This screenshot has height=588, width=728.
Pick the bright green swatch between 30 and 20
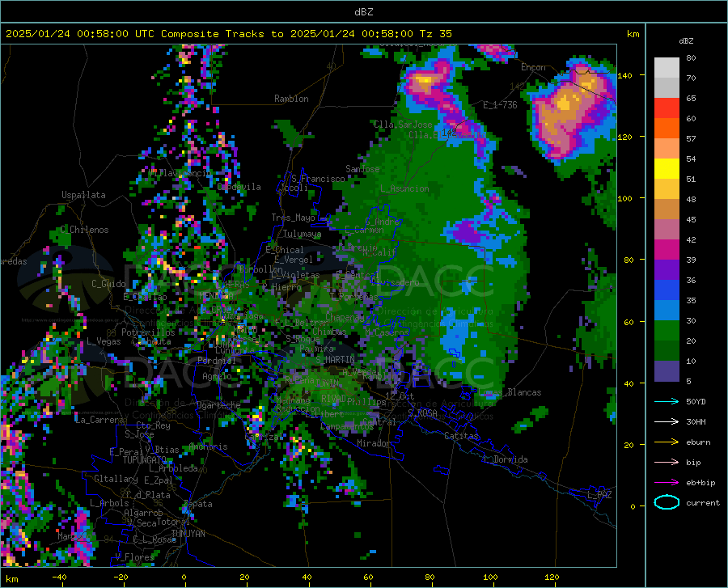[x=667, y=331]
